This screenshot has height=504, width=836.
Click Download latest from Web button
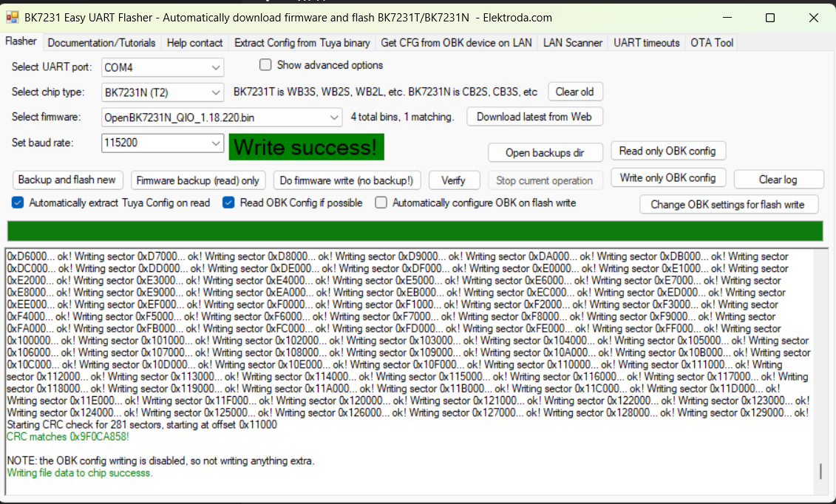pyautogui.click(x=534, y=117)
